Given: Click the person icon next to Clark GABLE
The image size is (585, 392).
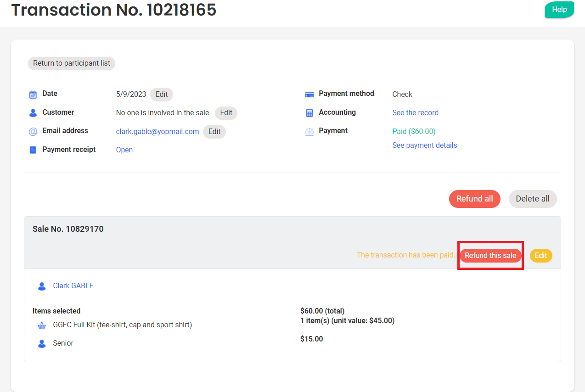Looking at the screenshot, I should coord(42,286).
